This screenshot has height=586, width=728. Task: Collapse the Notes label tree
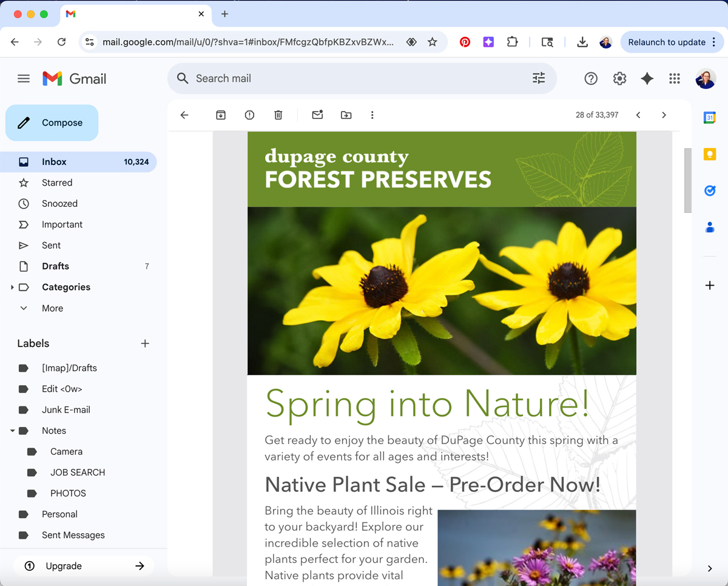[12, 431]
